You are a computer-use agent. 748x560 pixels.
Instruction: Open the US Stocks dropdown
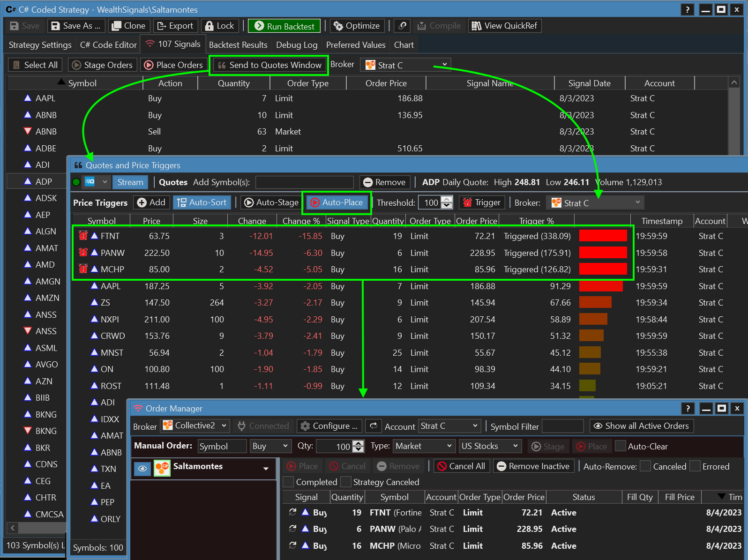coord(490,446)
